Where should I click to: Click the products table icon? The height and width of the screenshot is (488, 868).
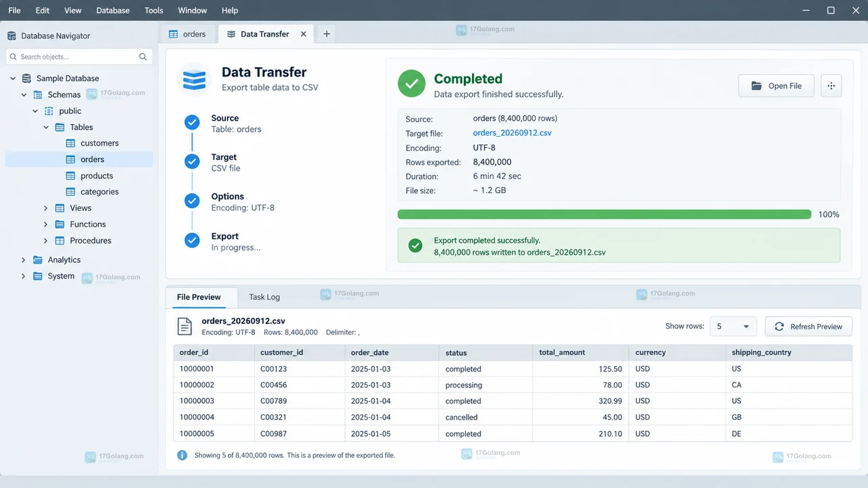pos(71,176)
